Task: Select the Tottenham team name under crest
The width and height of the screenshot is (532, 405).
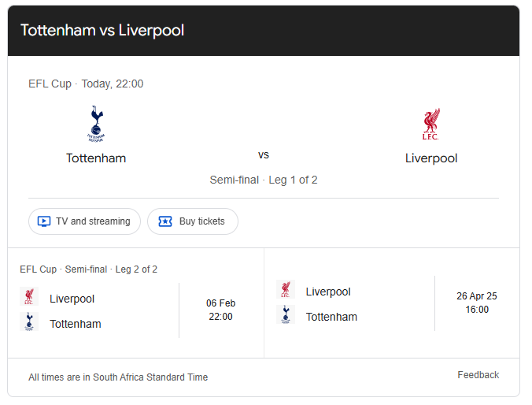Action: coord(96,158)
